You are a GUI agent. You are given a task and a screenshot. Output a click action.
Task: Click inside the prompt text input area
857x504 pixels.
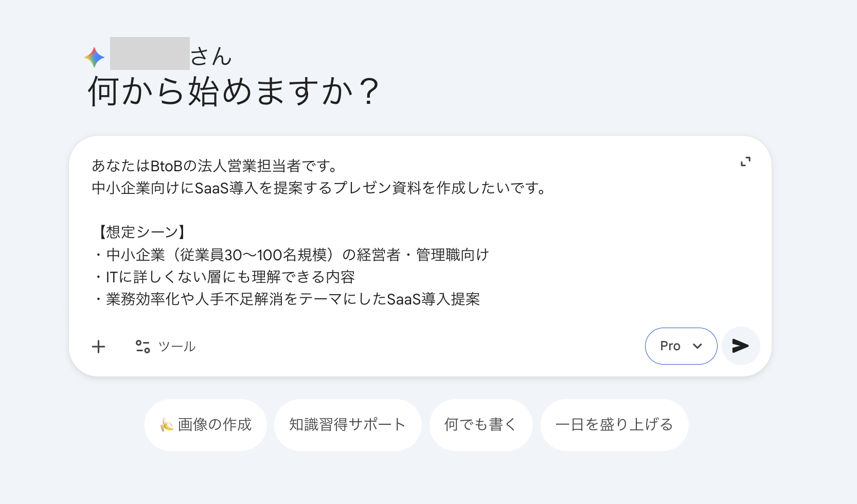click(x=360, y=231)
